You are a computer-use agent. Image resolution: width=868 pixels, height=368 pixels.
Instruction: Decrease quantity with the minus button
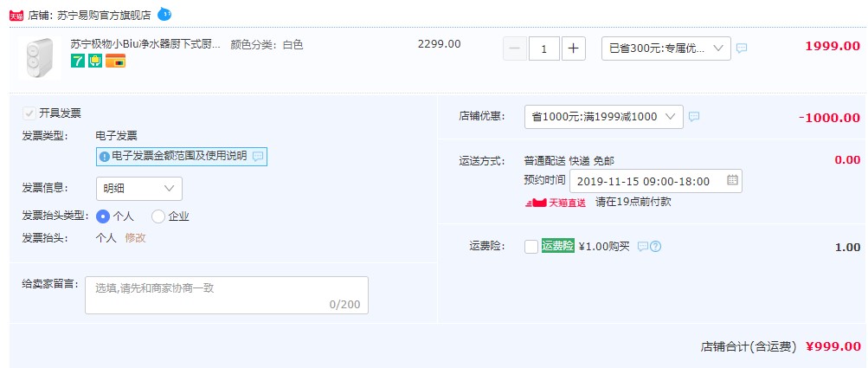(x=515, y=48)
